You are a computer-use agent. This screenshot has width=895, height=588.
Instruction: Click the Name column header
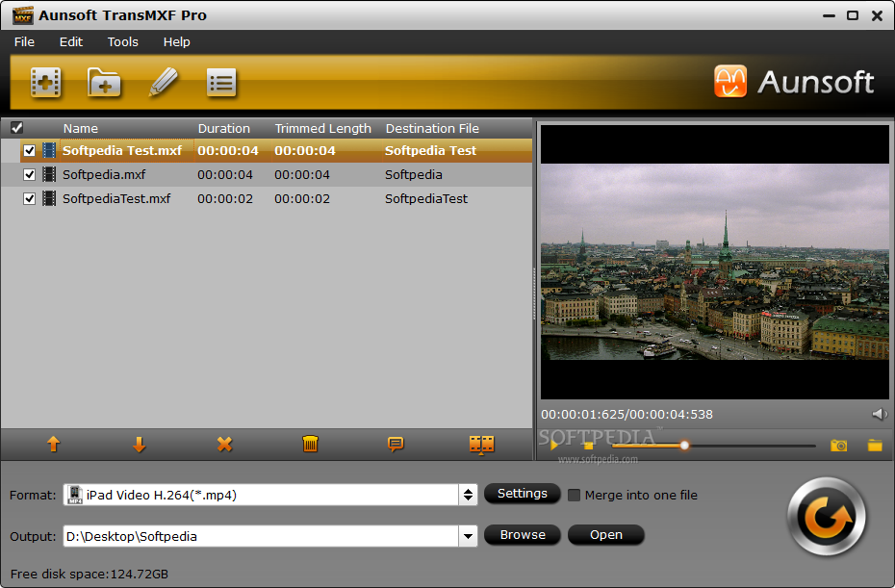point(81,128)
